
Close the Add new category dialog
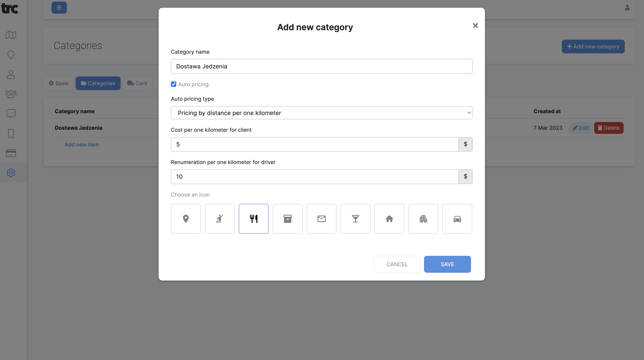pos(475,26)
